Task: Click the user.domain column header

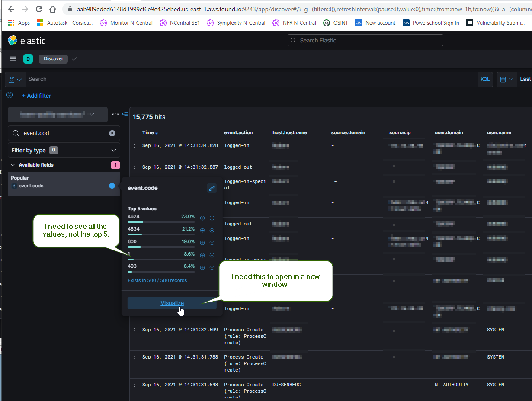Action: 449,132
